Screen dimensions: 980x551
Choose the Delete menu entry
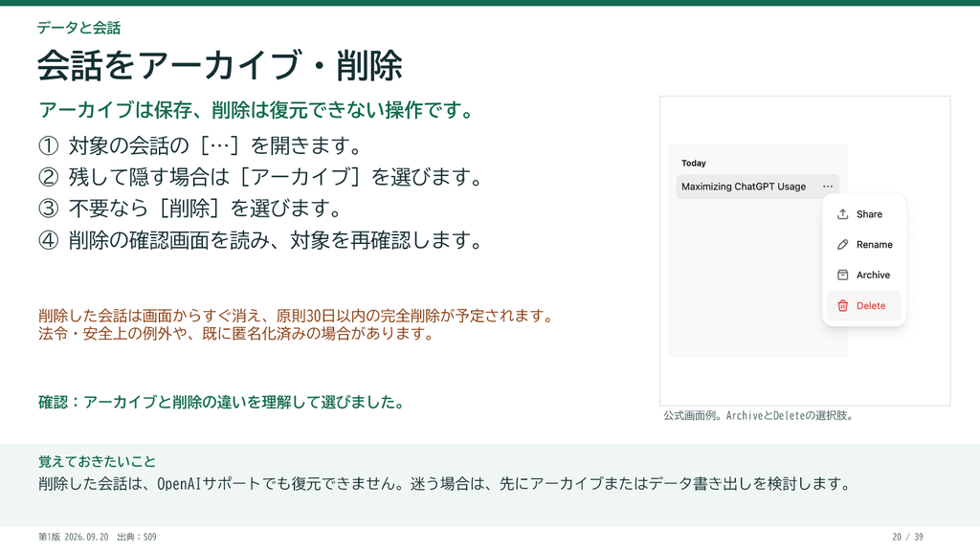(x=864, y=305)
